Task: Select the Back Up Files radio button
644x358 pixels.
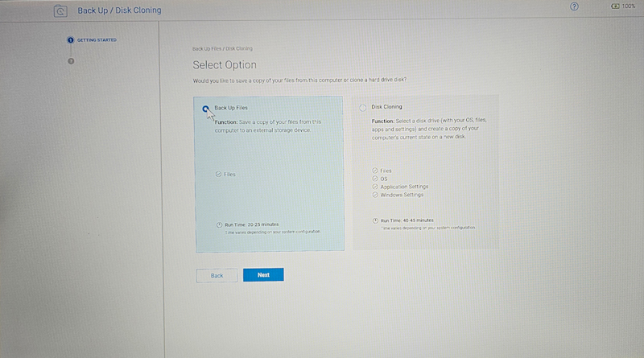Action: pos(206,109)
